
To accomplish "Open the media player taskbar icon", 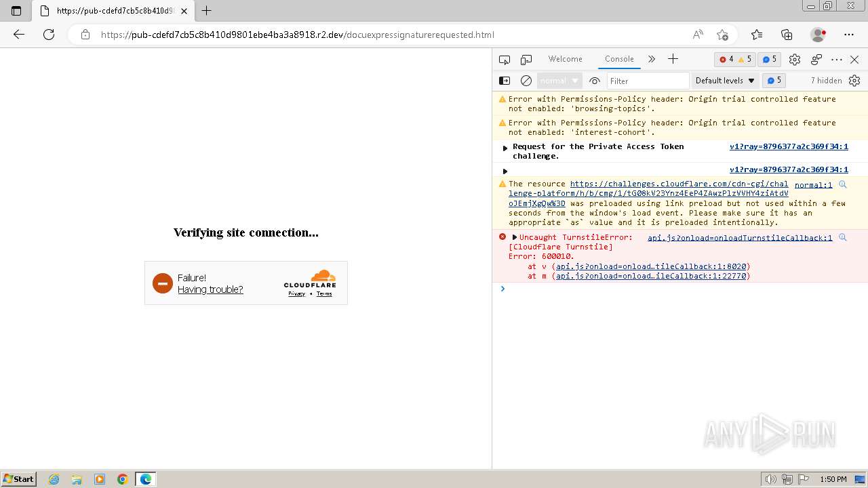I will click(x=100, y=479).
